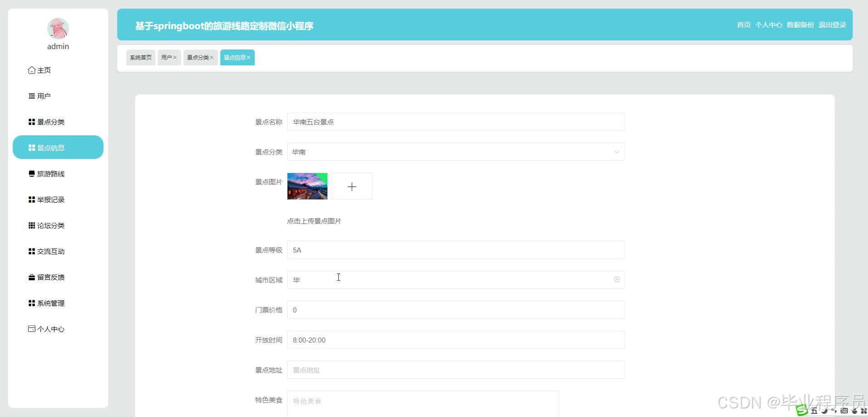The height and width of the screenshot is (417, 868).
Task: Click the 点击上传景点图片 hint text
Action: coord(314,221)
